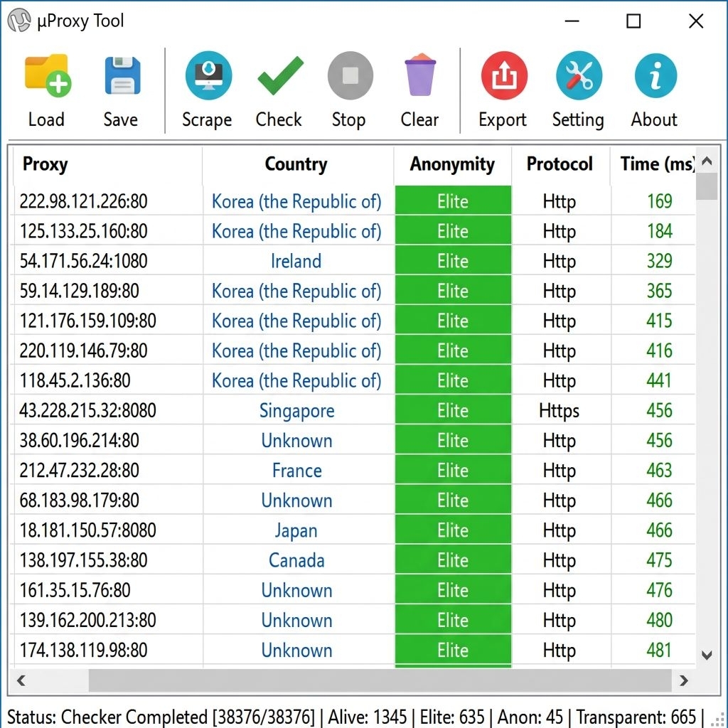Select proxy 125.133.25.160:80

(x=83, y=231)
